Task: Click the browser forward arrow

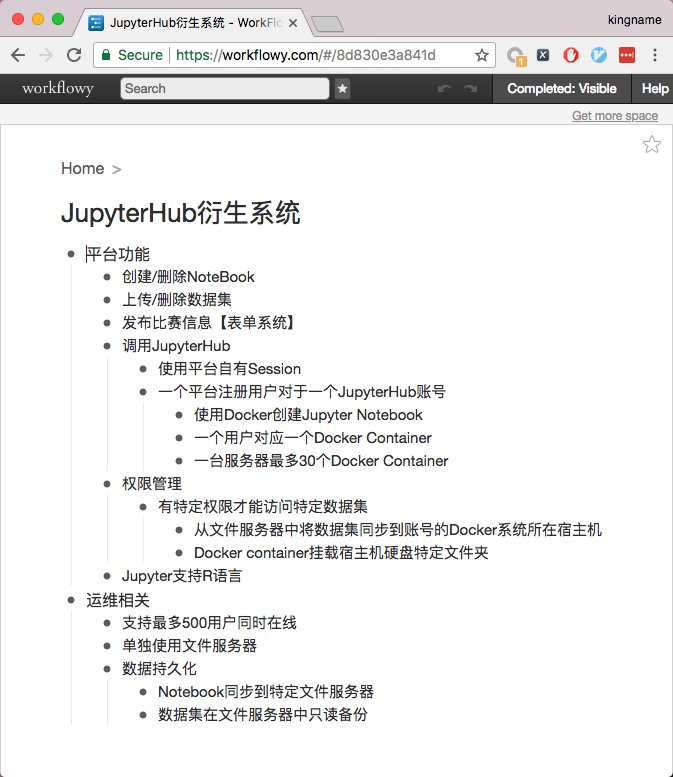Action: tap(46, 55)
